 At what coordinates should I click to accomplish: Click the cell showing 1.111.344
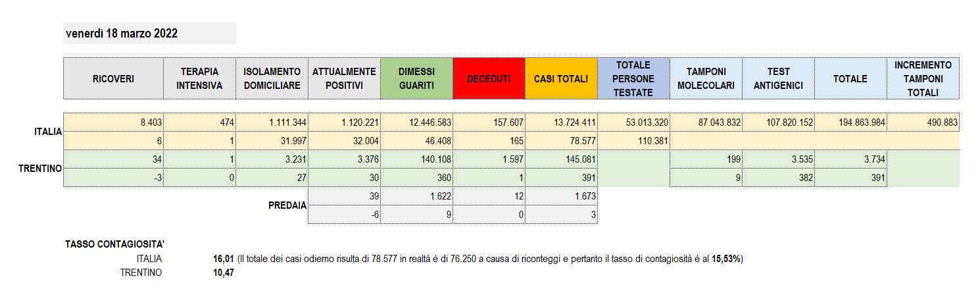pos(272,122)
